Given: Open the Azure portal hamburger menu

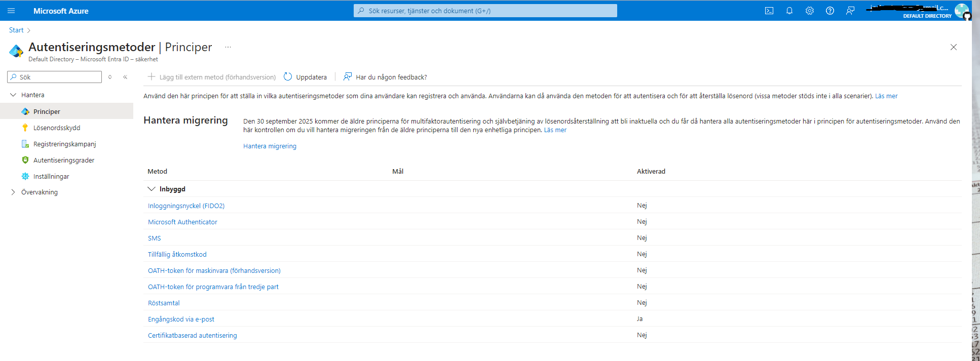Looking at the screenshot, I should [11, 11].
